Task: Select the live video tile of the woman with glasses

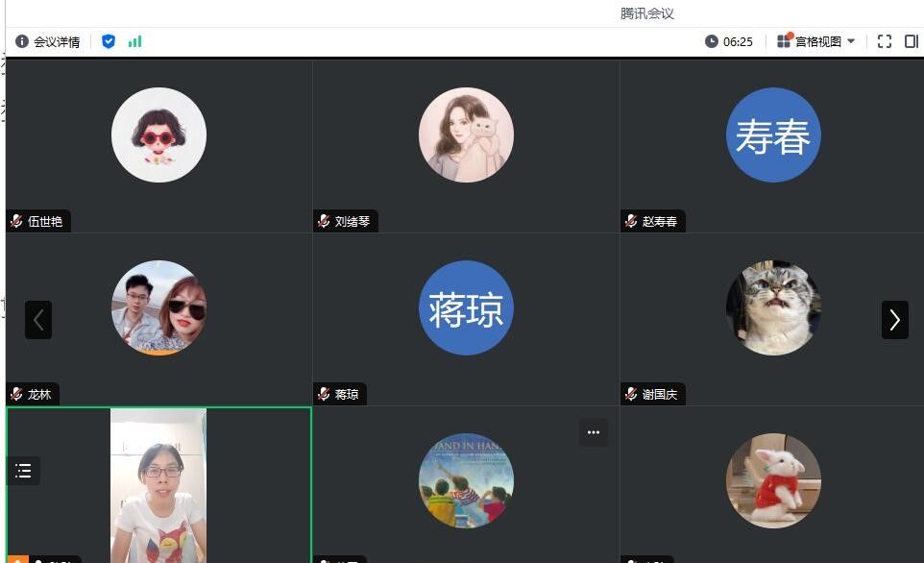Action: [x=158, y=485]
